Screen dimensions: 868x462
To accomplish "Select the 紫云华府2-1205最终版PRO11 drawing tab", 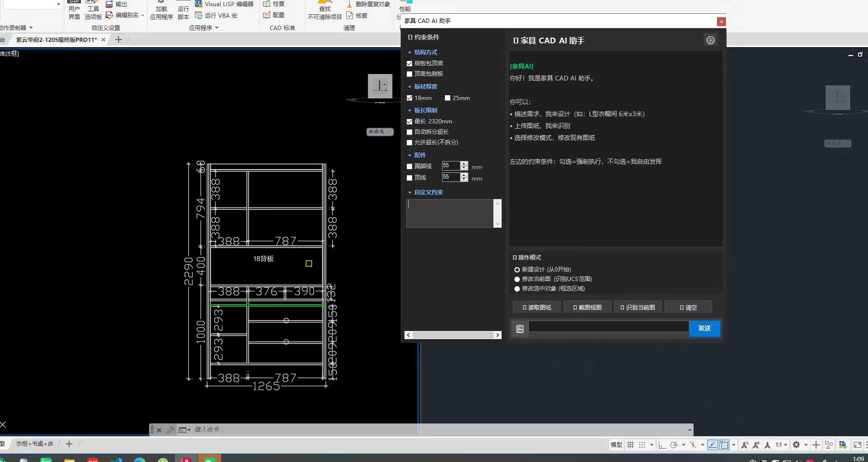I will 56,40.
